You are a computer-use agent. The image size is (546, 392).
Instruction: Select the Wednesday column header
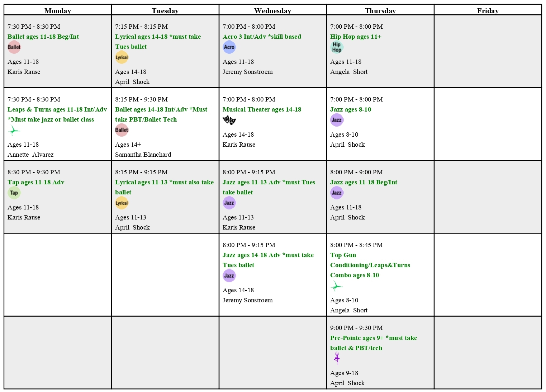tap(273, 10)
